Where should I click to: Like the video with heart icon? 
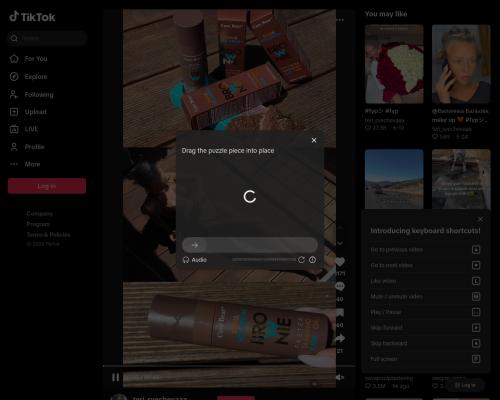point(340,262)
